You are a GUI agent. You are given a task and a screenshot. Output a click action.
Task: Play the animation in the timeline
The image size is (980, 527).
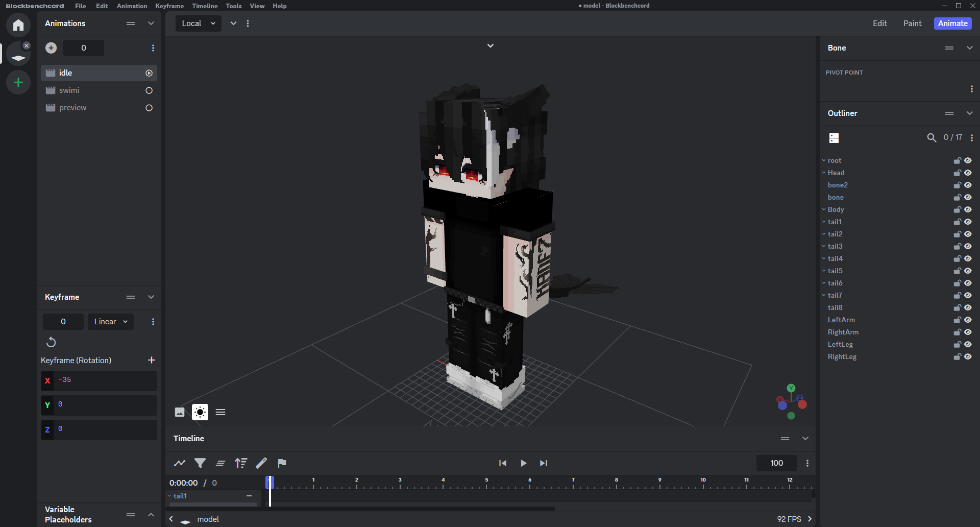pyautogui.click(x=523, y=463)
